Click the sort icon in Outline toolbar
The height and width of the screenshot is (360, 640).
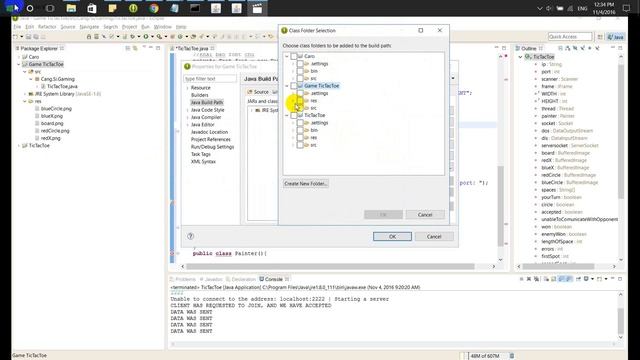click(568, 48)
